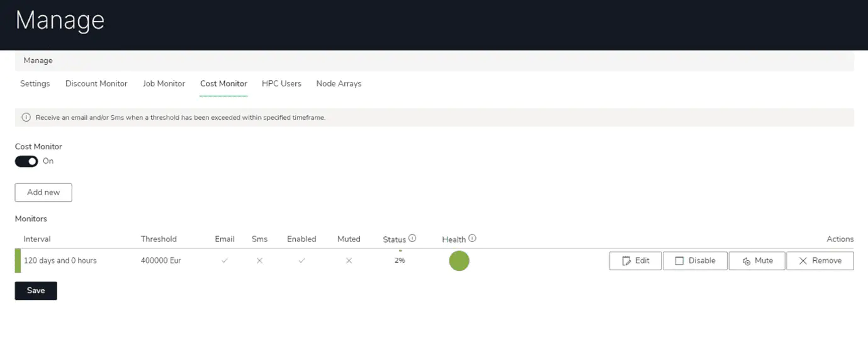Disable the 120 days monitor
The image size is (868, 339).
(x=695, y=261)
